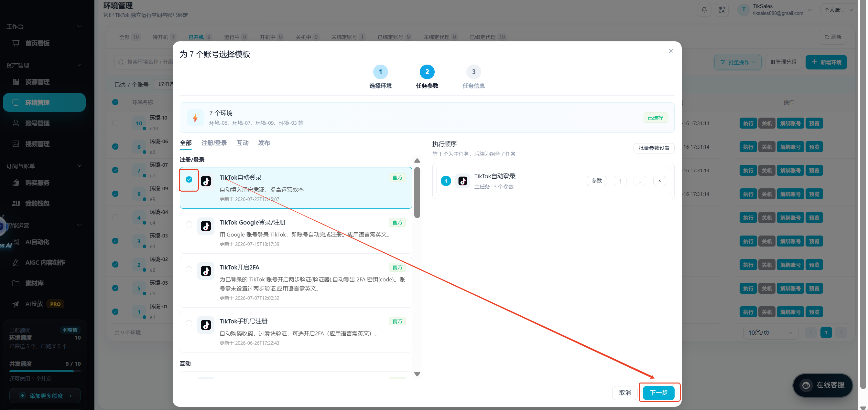The image size is (868, 410).
Task: Select the TikTok开启2FA template radio
Action: [x=189, y=269]
